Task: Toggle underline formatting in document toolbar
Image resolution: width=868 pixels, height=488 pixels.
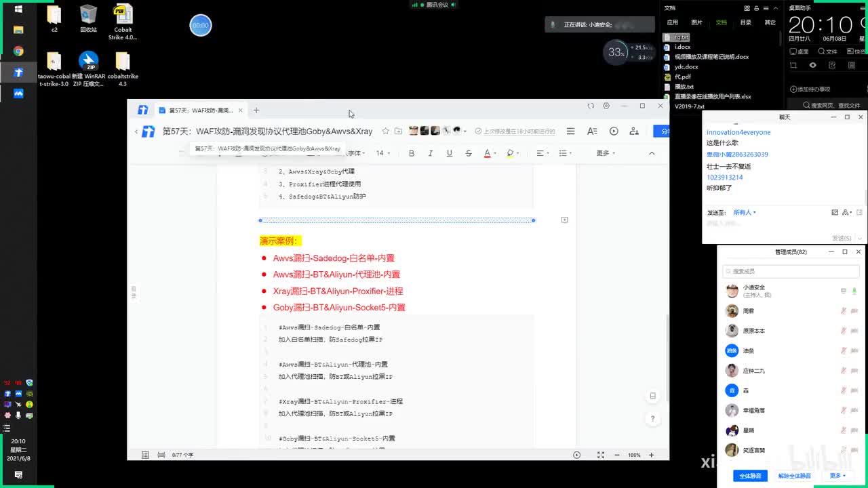Action: tap(449, 153)
